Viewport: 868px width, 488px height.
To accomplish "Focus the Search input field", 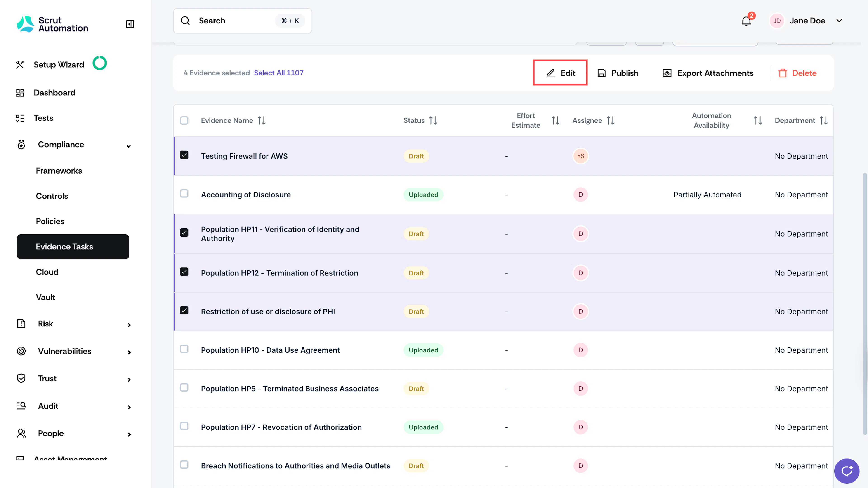I will pyautogui.click(x=243, y=21).
